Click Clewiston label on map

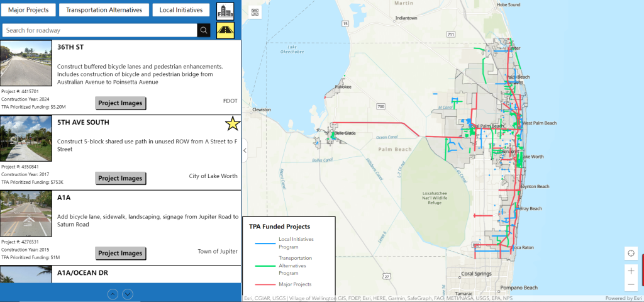262,109
